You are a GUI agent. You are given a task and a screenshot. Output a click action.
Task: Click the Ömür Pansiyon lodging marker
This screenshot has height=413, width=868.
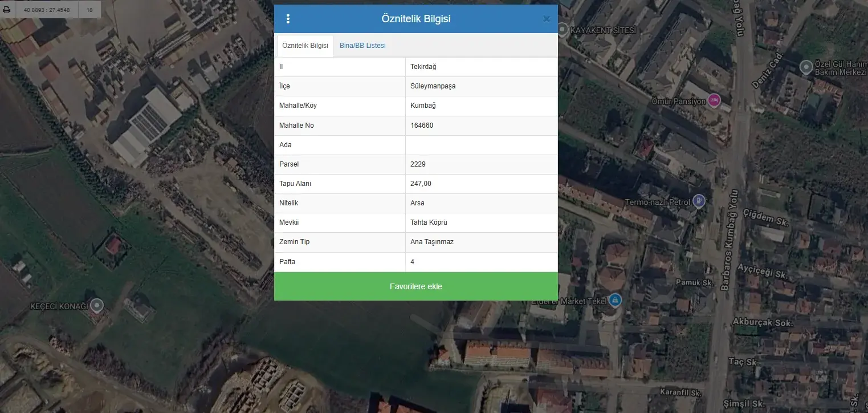(x=714, y=101)
